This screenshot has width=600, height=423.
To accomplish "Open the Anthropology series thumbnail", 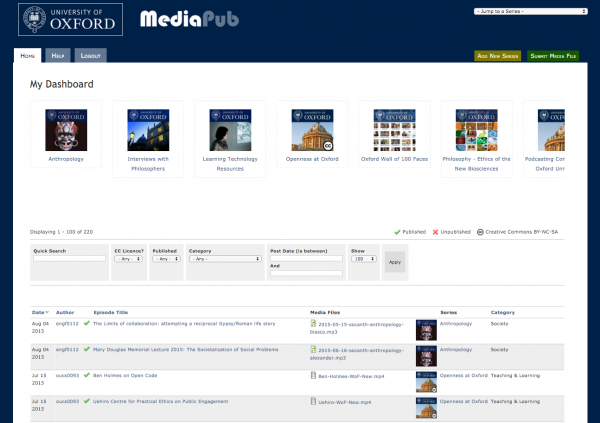I will (x=66, y=130).
